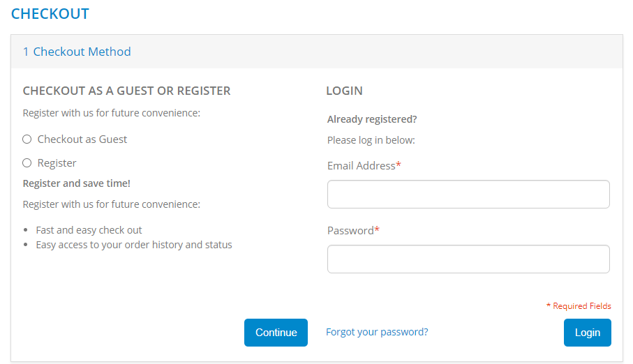The height and width of the screenshot is (364, 633).
Task: Click the red "Required Fields" note
Action: point(581,306)
